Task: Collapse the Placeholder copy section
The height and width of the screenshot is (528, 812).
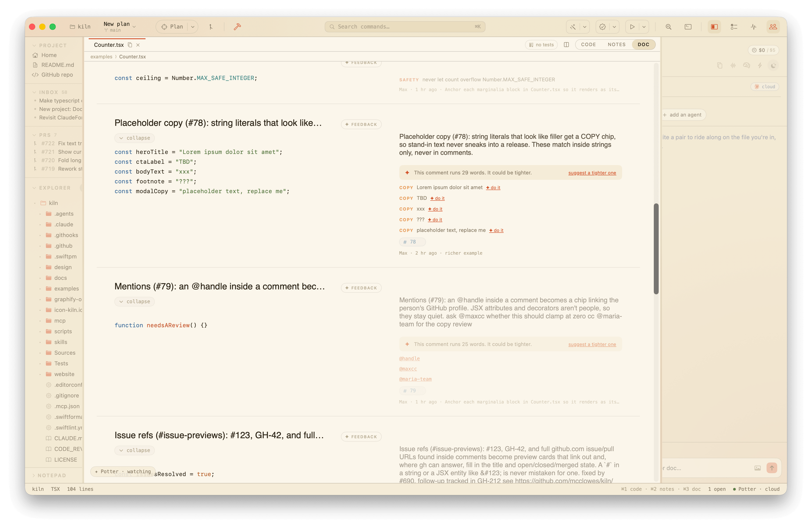Action: coord(135,138)
